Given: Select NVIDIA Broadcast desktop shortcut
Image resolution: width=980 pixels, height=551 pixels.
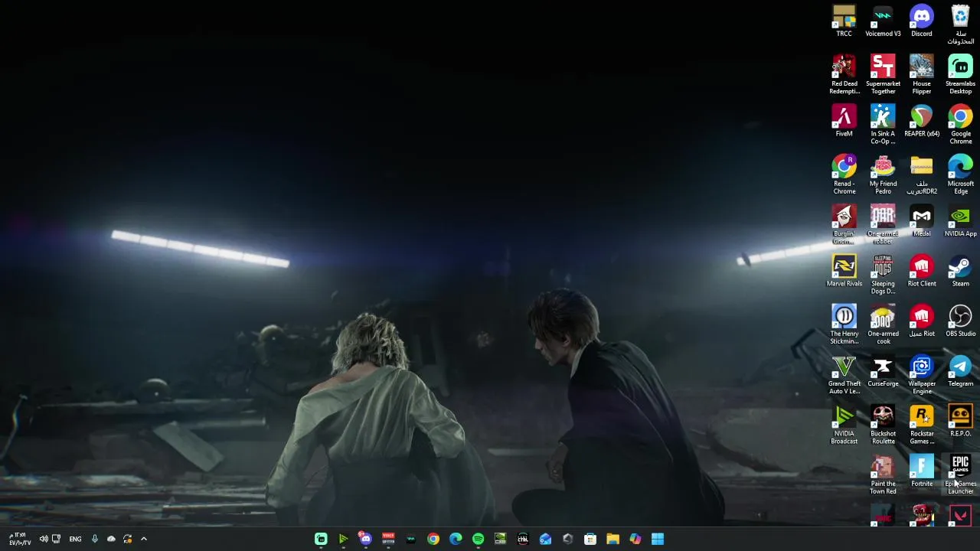Looking at the screenshot, I should [x=844, y=424].
